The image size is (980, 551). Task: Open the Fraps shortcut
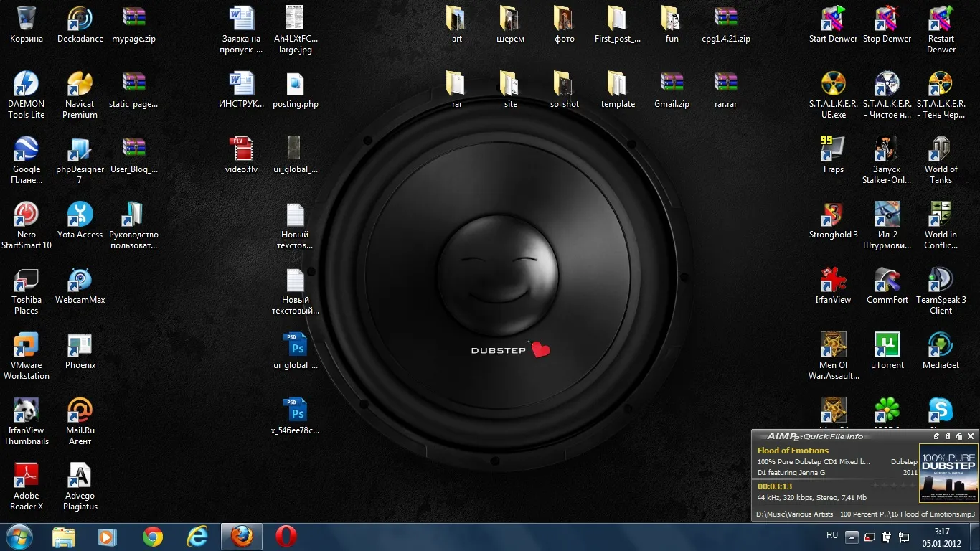pos(833,155)
